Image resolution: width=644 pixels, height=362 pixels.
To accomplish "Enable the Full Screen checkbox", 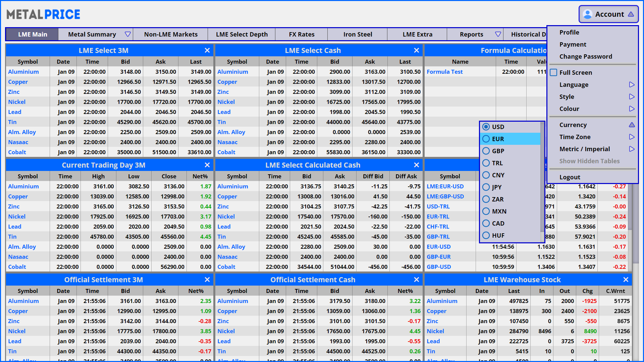I will 554,72.
